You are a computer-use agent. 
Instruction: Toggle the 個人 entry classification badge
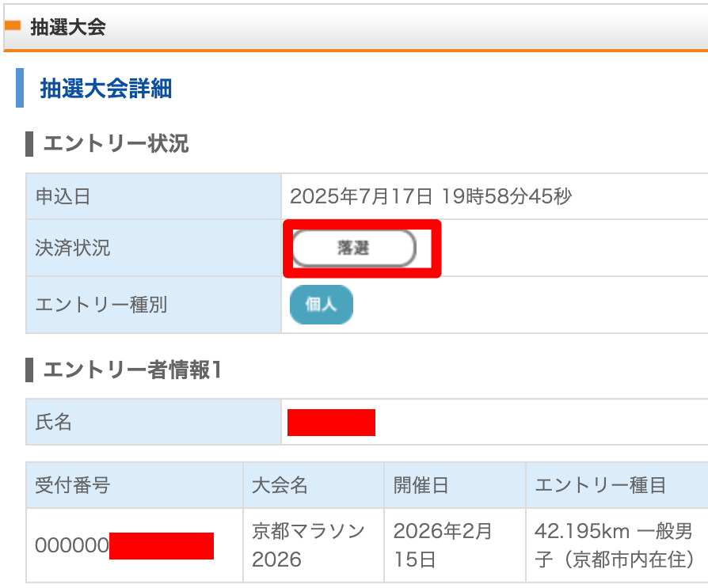tap(321, 305)
